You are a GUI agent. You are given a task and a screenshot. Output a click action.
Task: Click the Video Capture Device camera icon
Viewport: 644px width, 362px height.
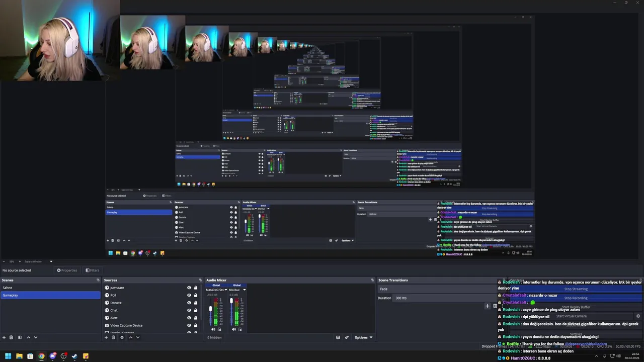pyautogui.click(x=107, y=325)
